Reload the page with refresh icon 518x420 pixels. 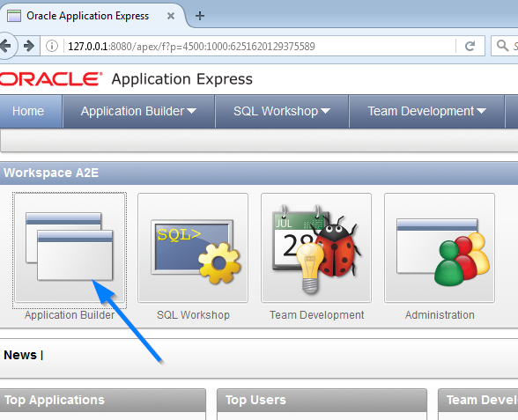pos(470,46)
